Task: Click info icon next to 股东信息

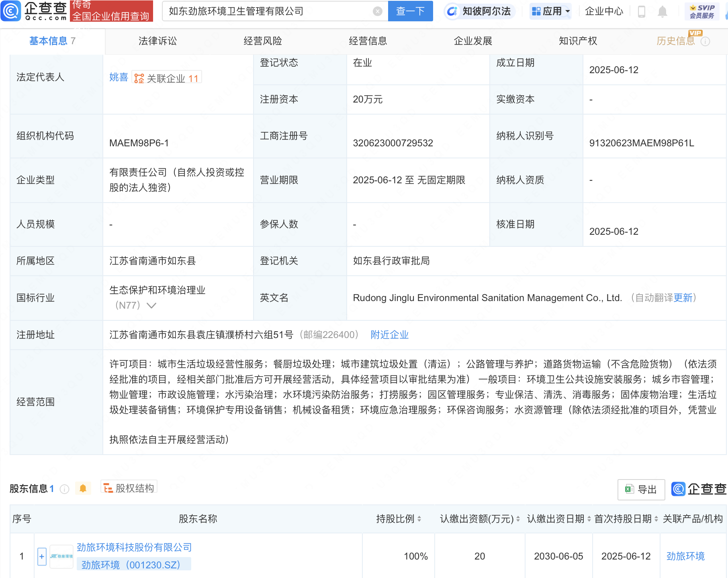Action: click(64, 489)
